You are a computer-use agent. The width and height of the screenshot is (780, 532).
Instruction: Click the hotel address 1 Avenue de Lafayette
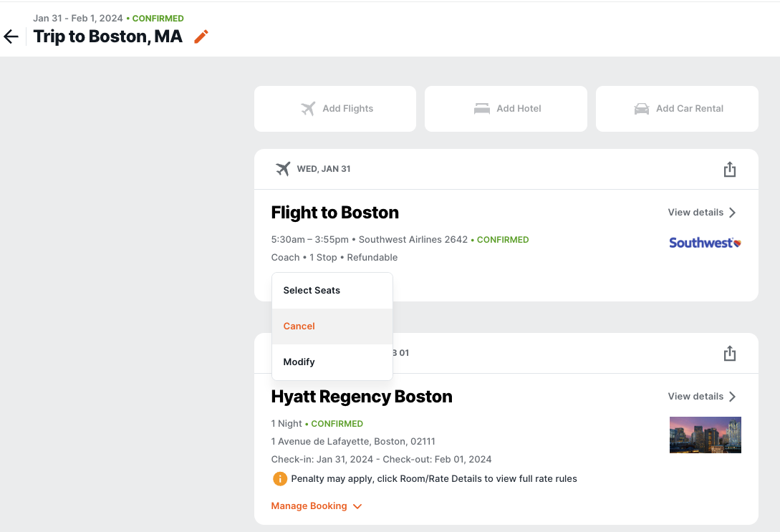click(x=353, y=442)
